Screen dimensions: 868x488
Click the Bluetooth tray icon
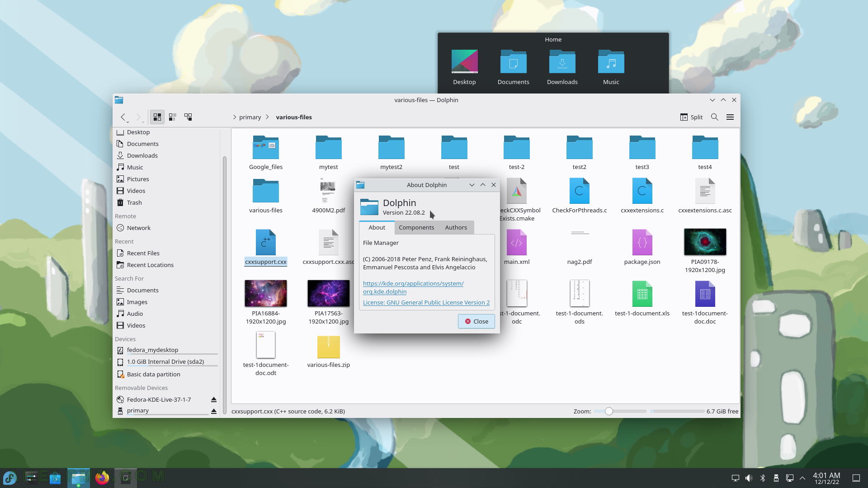[763, 478]
